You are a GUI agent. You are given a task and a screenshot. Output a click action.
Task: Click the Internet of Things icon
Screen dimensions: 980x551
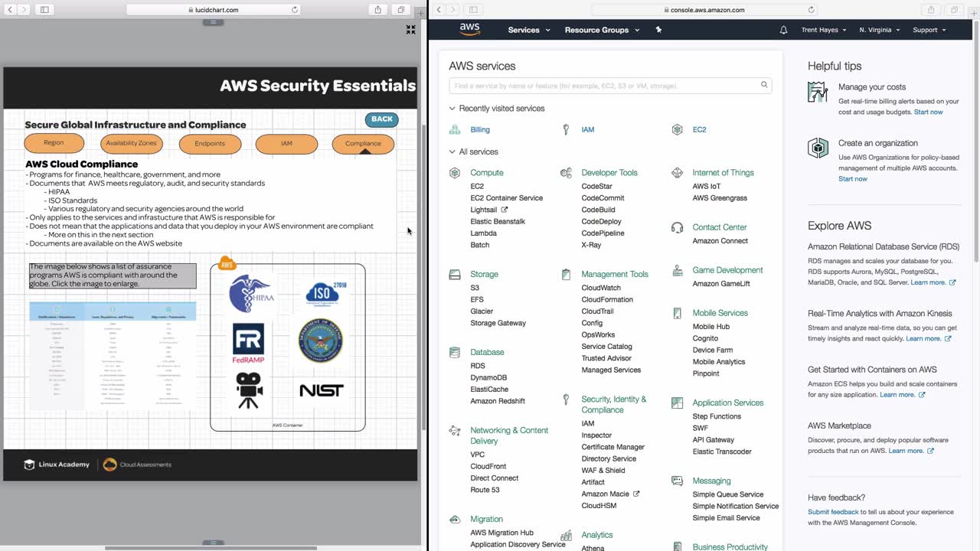[x=677, y=173]
